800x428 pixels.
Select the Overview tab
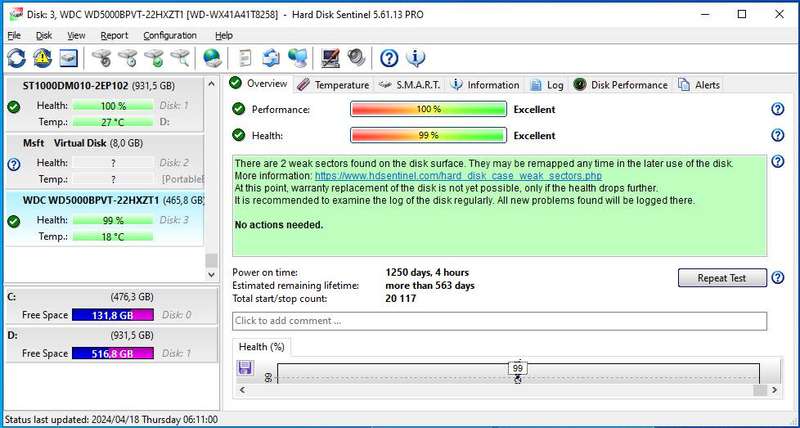tap(259, 84)
